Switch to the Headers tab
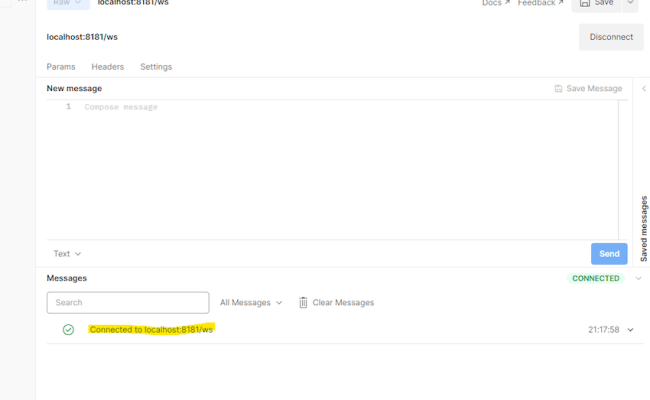Viewport: 650px width, 400px height. click(x=108, y=67)
